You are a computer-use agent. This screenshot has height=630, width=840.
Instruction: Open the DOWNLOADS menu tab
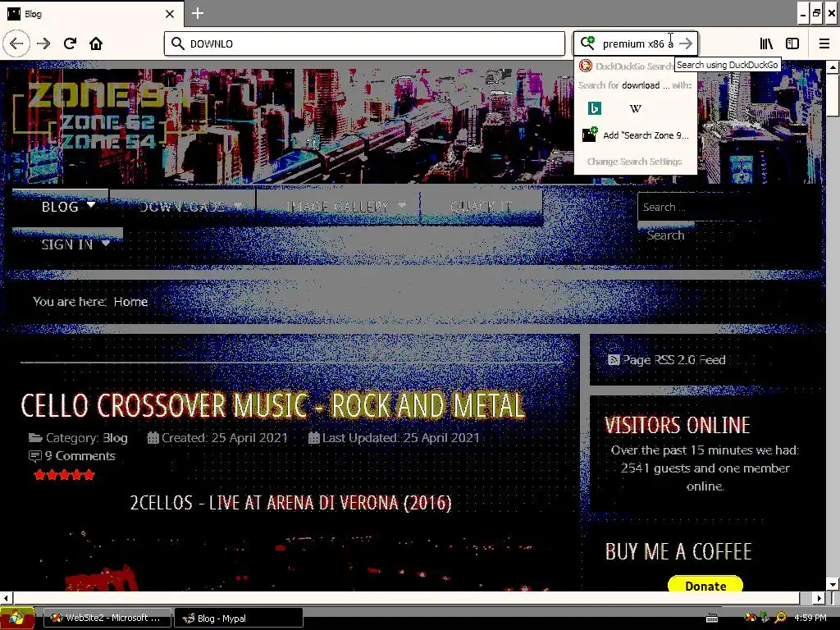point(183,207)
